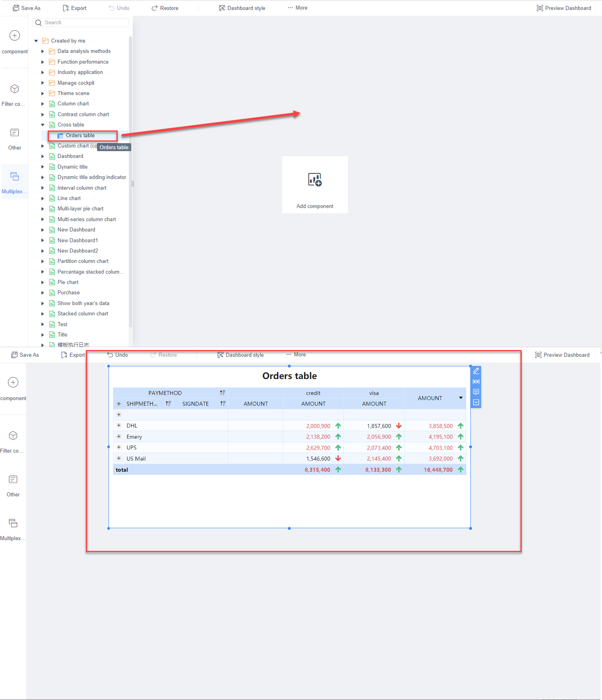Open the upper Dashboard style option

tap(242, 8)
